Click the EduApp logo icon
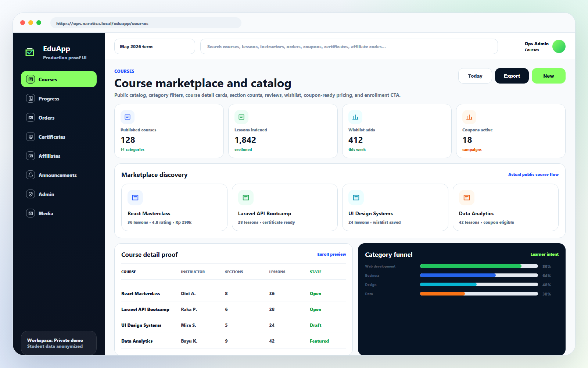This screenshot has height=368, width=588. (x=30, y=52)
